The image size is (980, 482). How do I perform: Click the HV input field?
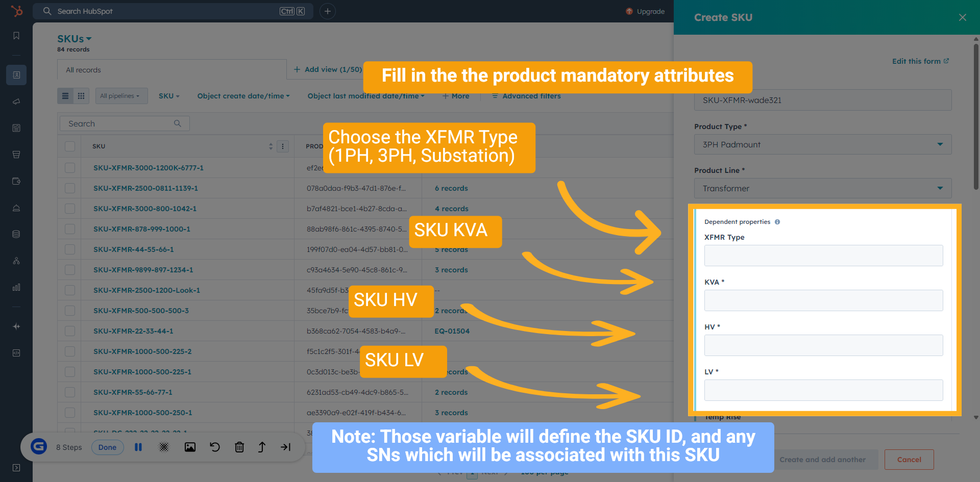pyautogui.click(x=823, y=345)
